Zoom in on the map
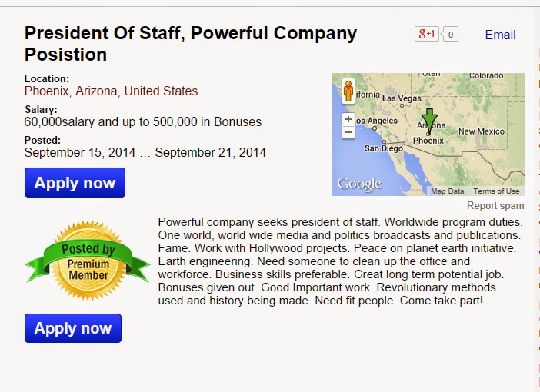The height and width of the screenshot is (392, 540). tap(348, 119)
